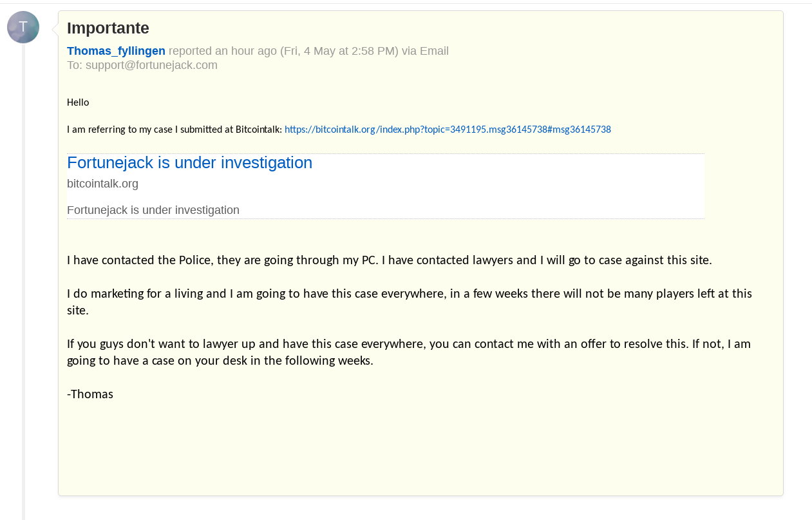Click the "reported an hour ago" timestamp

tap(223, 51)
